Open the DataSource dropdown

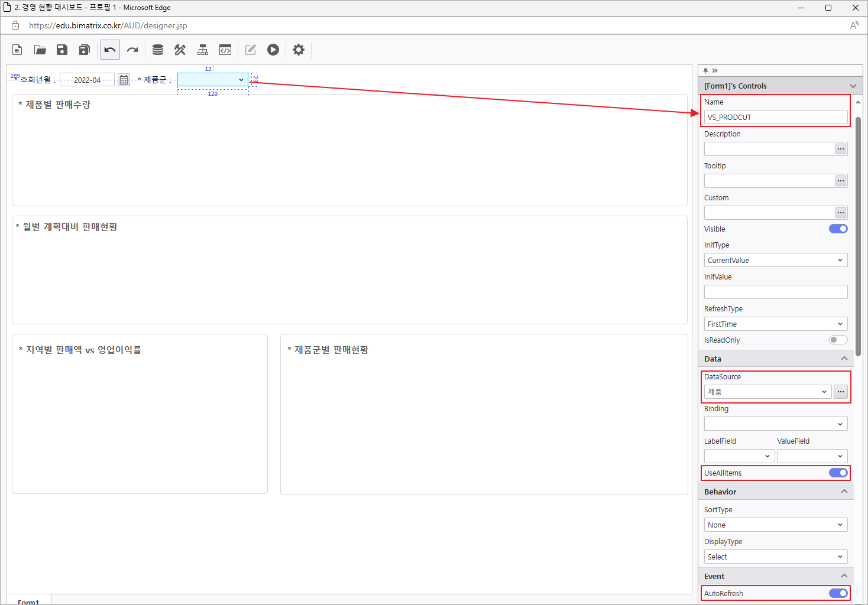point(767,392)
